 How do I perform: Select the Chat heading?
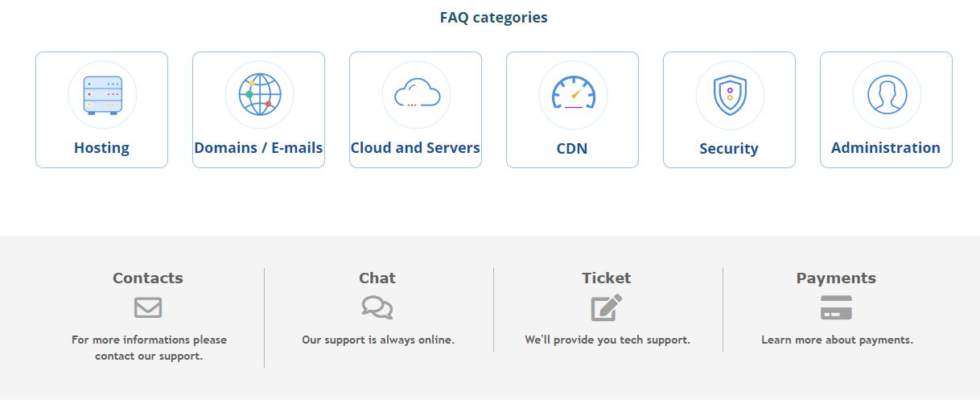[x=377, y=278]
